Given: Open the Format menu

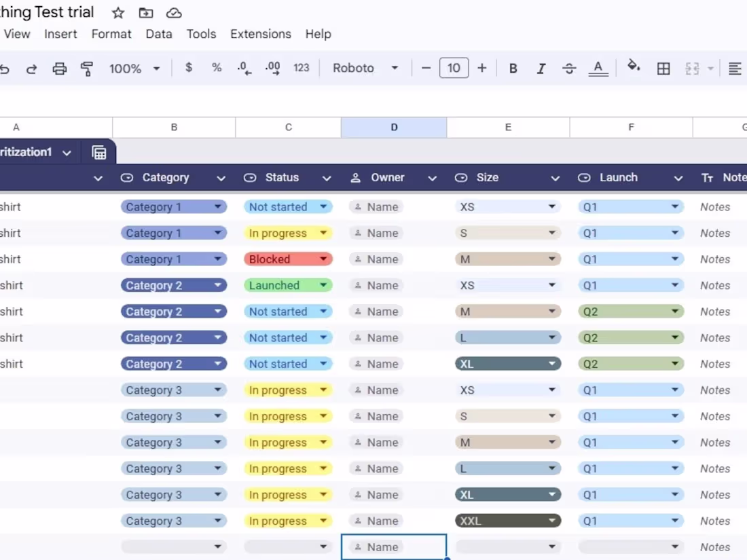Looking at the screenshot, I should [x=111, y=33].
